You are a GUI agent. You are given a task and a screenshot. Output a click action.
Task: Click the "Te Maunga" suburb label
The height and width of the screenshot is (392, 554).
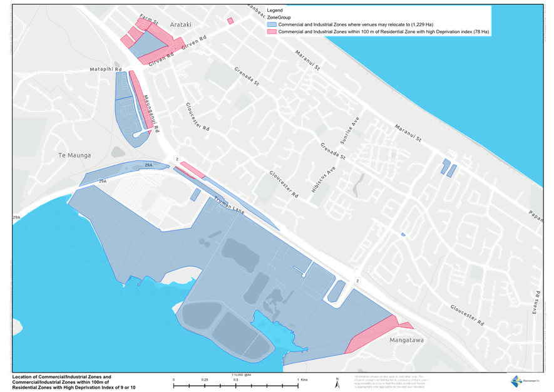click(74, 155)
